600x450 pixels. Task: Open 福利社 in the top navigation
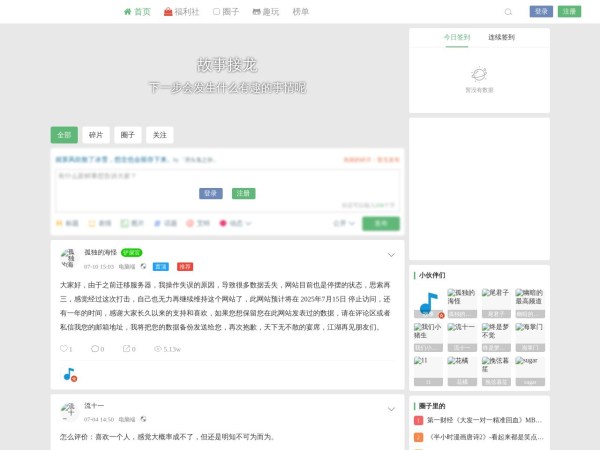(181, 12)
